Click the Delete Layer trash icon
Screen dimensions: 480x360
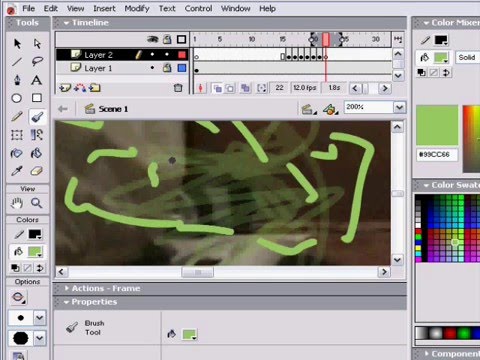[178, 88]
